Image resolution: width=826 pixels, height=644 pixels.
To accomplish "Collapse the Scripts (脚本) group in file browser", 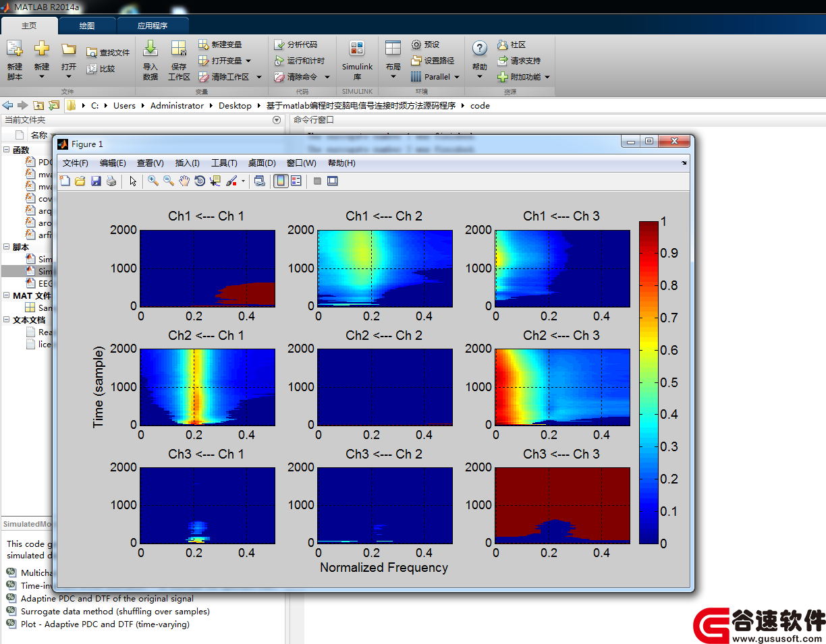I will (x=7, y=247).
